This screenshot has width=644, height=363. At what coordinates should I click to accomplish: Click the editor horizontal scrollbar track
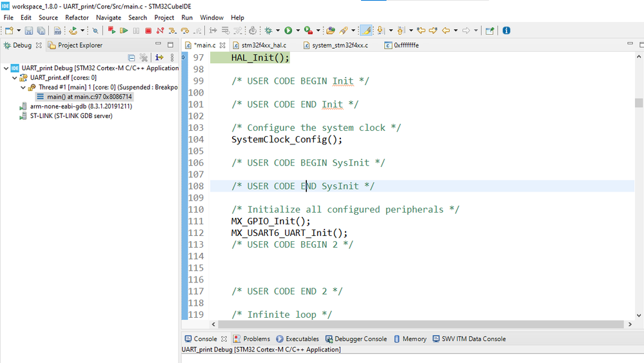(421, 324)
